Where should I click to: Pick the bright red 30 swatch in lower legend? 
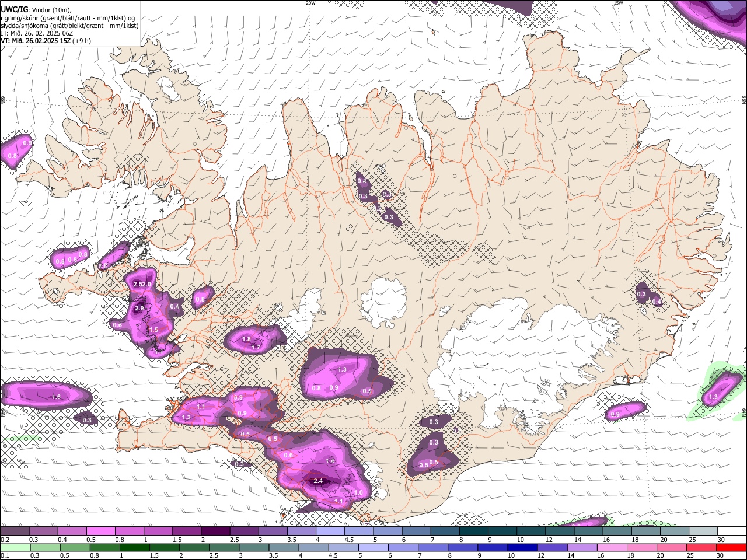(731, 548)
